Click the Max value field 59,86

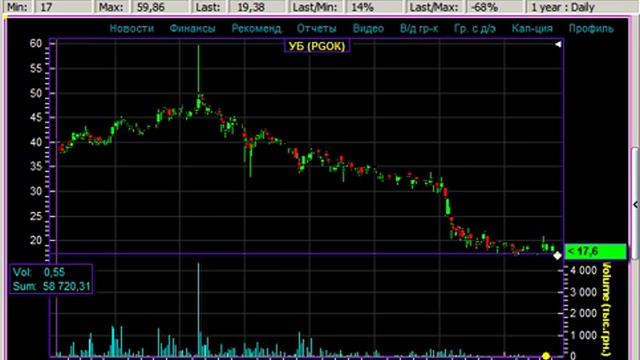(x=160, y=7)
